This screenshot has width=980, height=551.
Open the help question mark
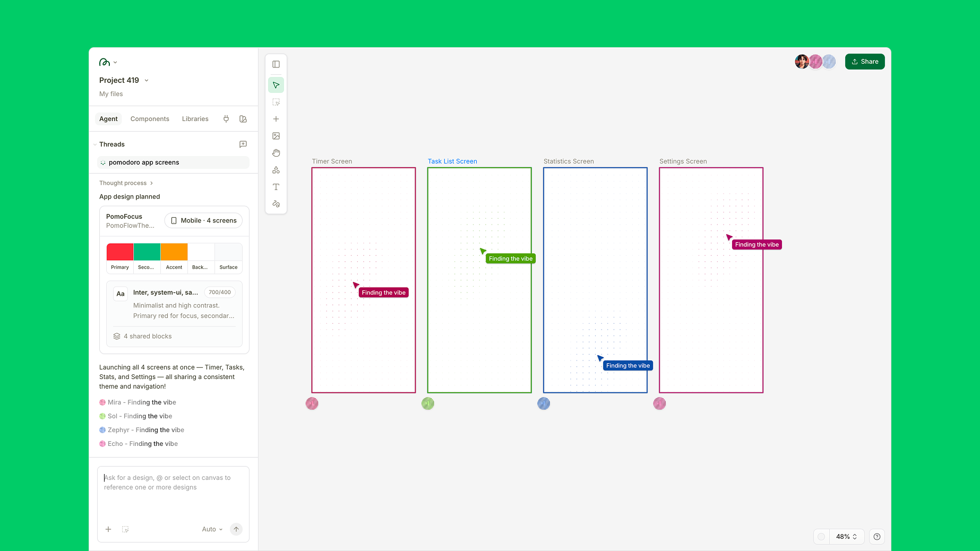[x=877, y=537]
